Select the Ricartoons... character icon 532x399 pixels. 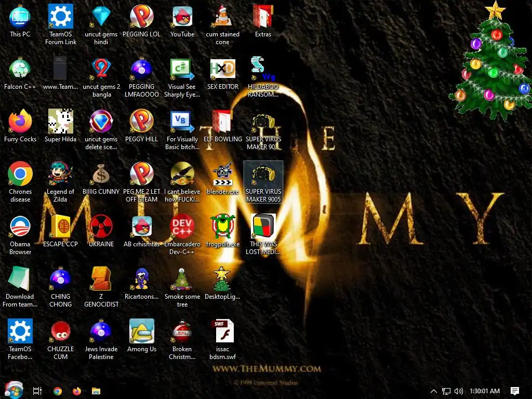click(141, 283)
